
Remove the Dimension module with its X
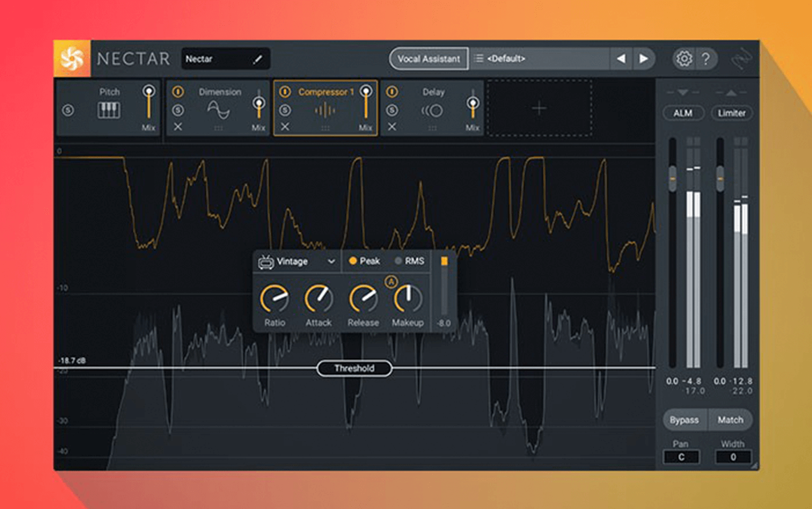pos(178,127)
